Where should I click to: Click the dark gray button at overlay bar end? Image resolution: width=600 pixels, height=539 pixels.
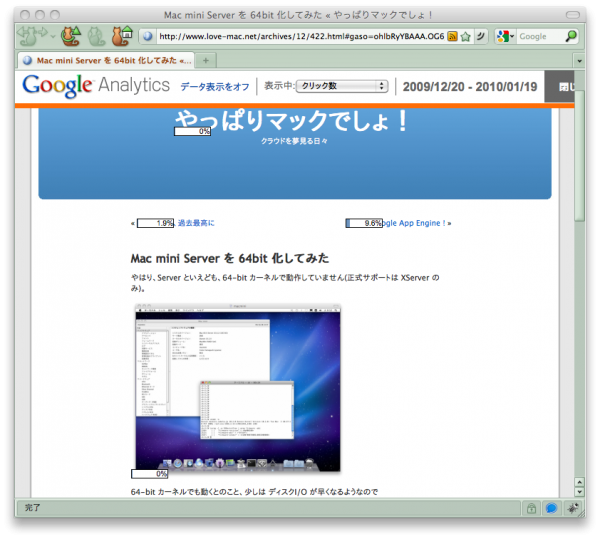[559, 86]
